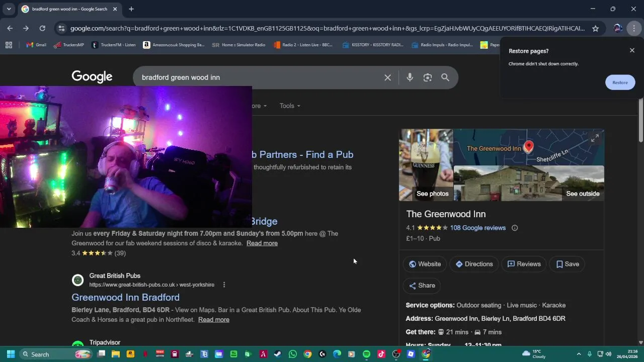Image resolution: width=644 pixels, height=362 pixels.
Task: Get Directions to The Greenwood Inn
Action: 474,264
